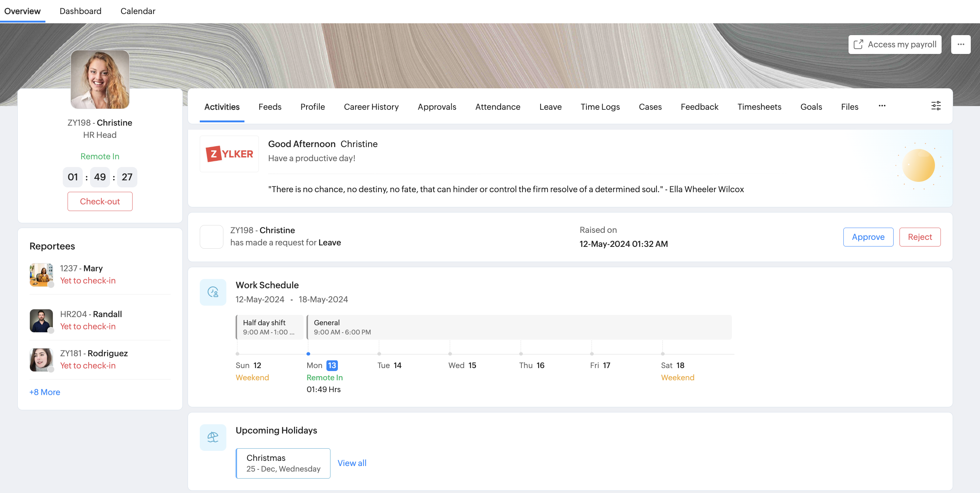Screen dimensions: 980x493
Task: Click the Upcoming Holidays umbrella icon
Action: pos(213,438)
